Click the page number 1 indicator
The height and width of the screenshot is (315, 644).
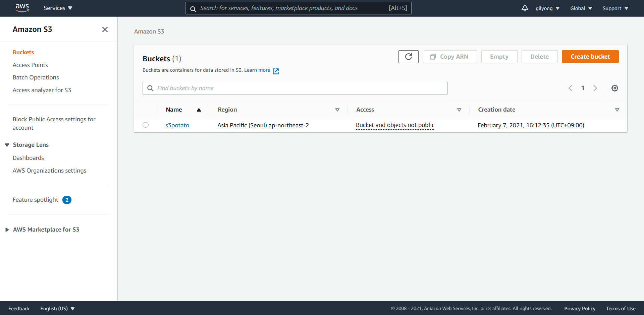583,88
